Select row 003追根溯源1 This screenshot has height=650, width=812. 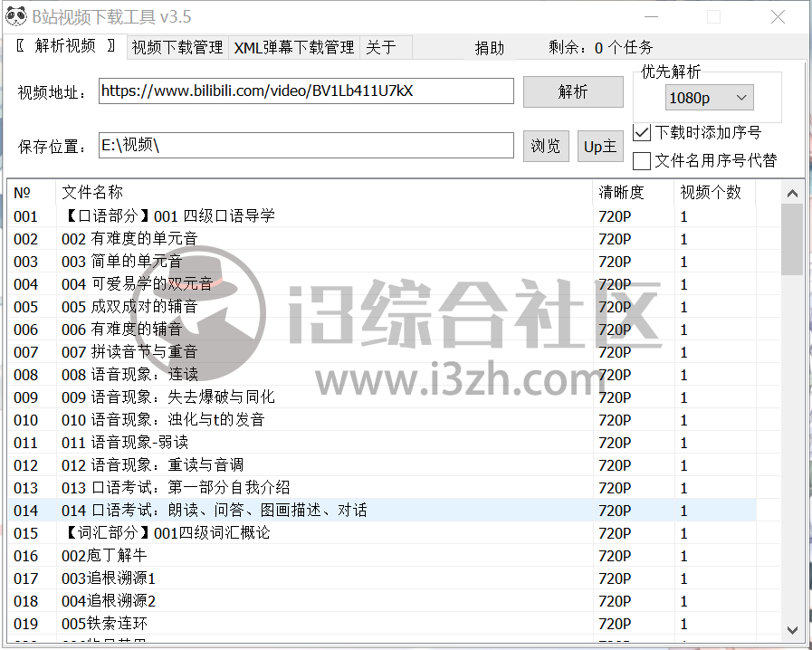pyautogui.click(x=382, y=578)
